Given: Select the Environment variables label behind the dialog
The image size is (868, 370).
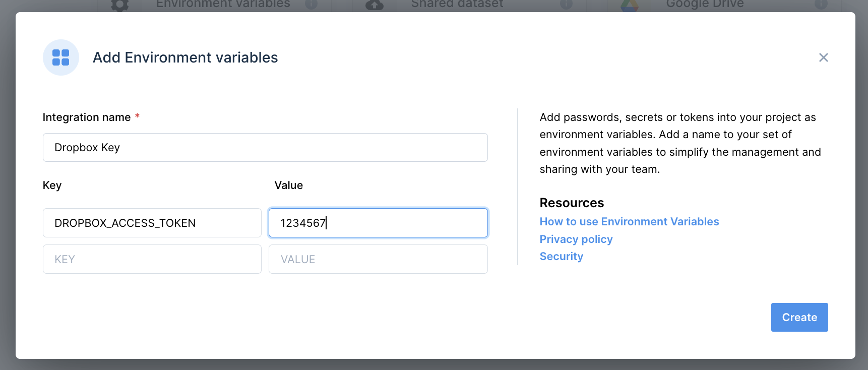Looking at the screenshot, I should coord(223,5).
